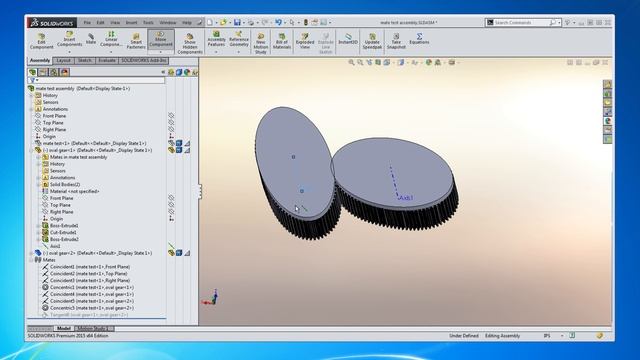Open Assembly Features tool

216,39
